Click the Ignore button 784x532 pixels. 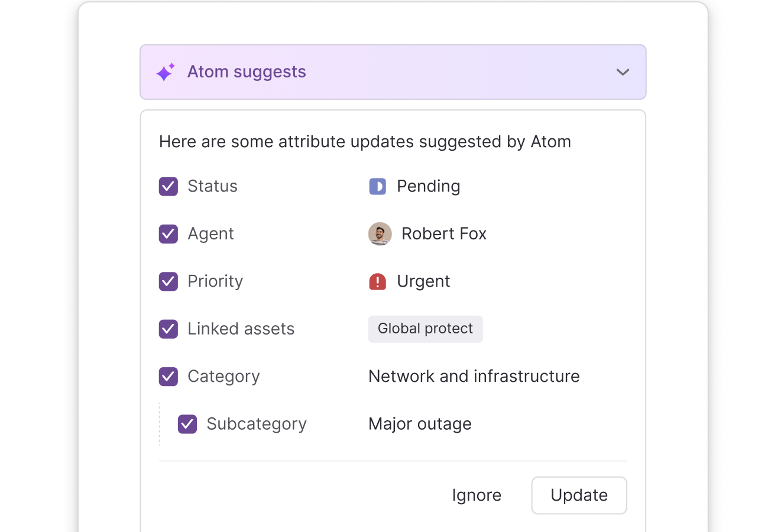[477, 495]
